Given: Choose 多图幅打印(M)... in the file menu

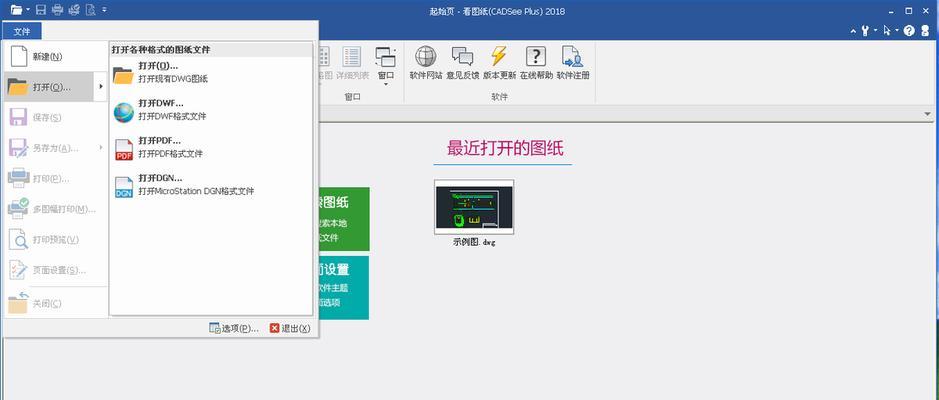Looking at the screenshot, I should tap(55, 209).
